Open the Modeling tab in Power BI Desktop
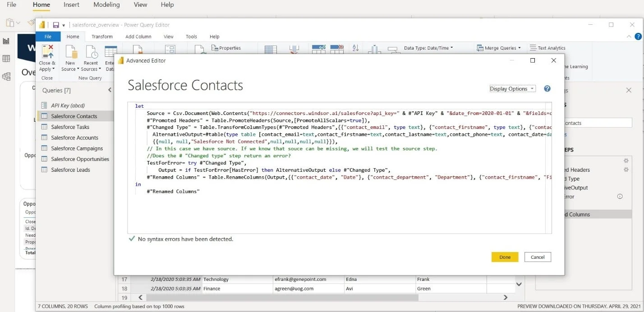Screen dimensions: 644x312 106,5
